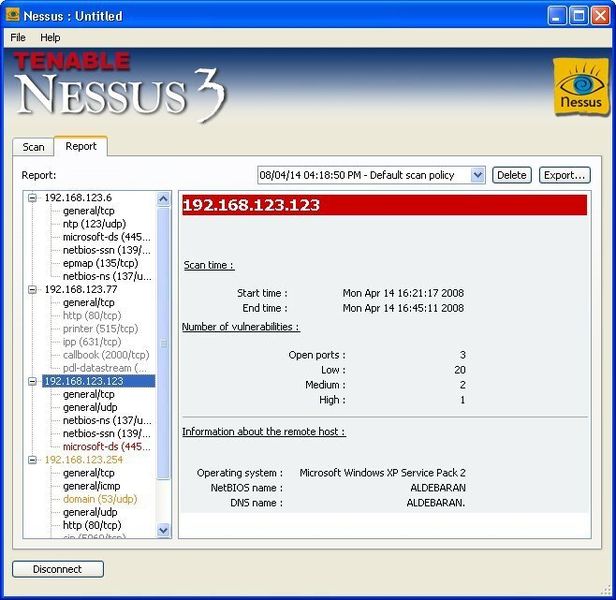This screenshot has height=600, width=616.
Task: Select general/tcp under 192.168.123.254
Action: pos(88,473)
